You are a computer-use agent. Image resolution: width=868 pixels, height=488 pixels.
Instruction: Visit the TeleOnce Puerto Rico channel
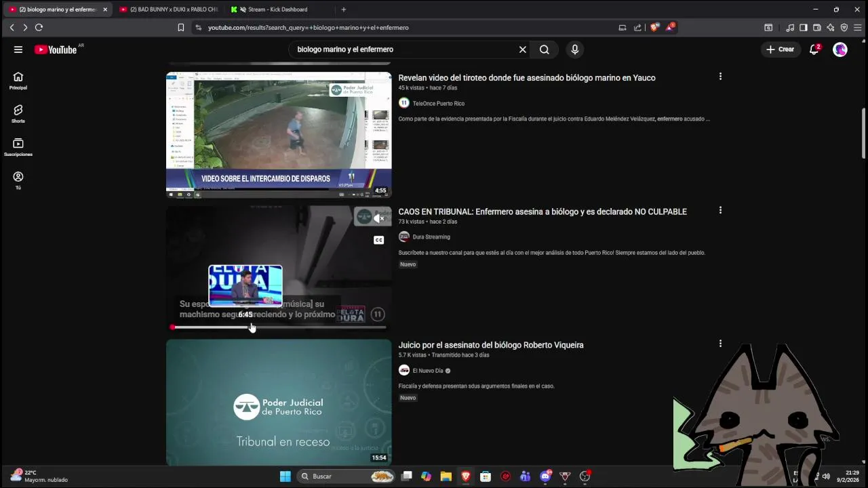[438, 104]
